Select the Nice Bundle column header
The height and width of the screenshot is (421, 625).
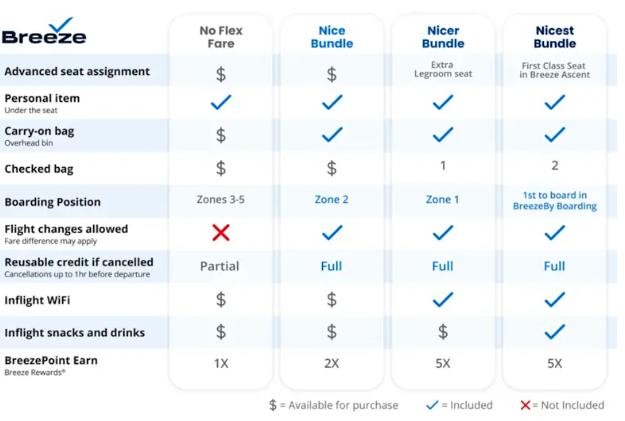332,37
